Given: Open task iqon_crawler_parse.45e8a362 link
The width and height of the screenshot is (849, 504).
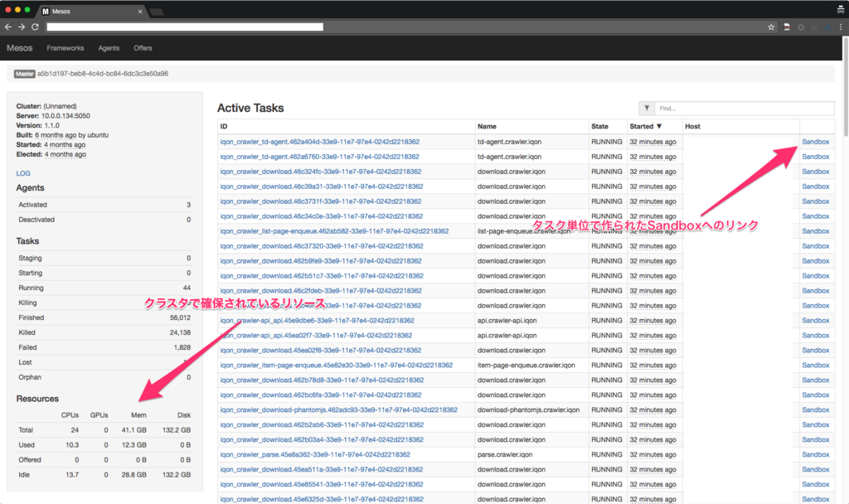Looking at the screenshot, I should pos(315,455).
